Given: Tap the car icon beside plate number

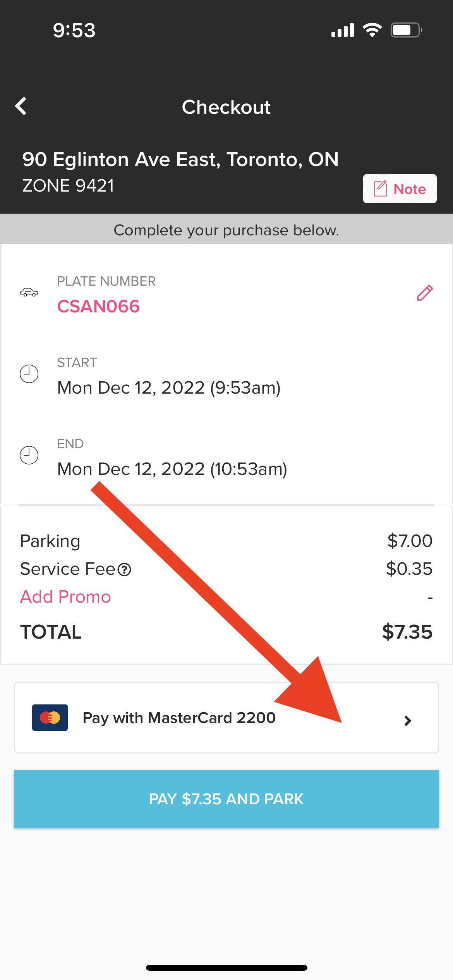Looking at the screenshot, I should [29, 293].
